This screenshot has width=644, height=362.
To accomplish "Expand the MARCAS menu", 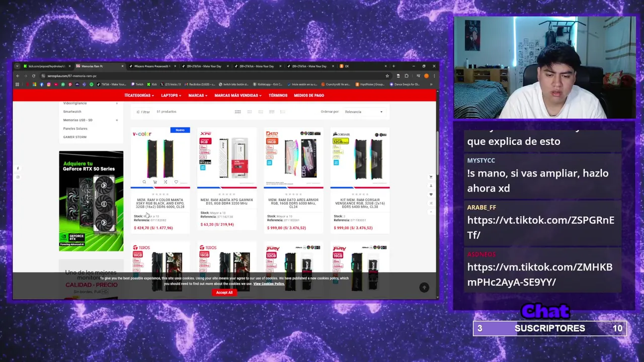I will [198, 96].
